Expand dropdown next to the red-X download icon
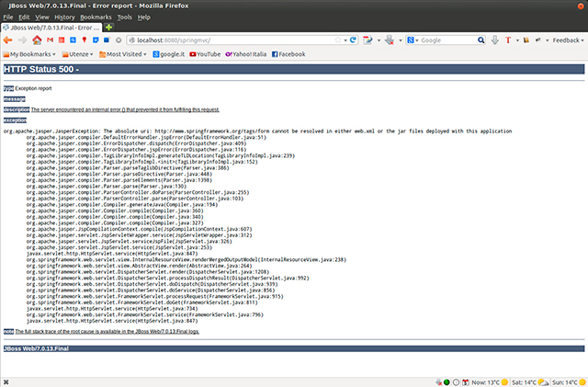Screen dimensions: 588x387 (x=401, y=40)
